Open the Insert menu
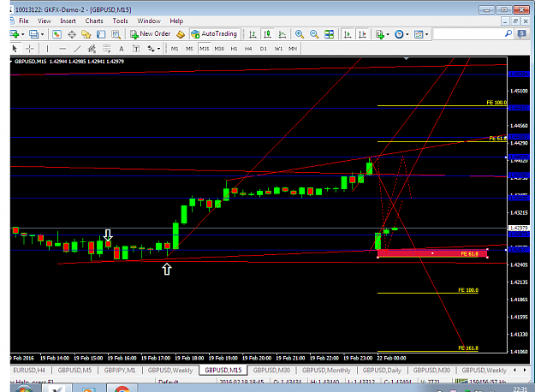Screen dimensions: 535x392 click(x=68, y=21)
